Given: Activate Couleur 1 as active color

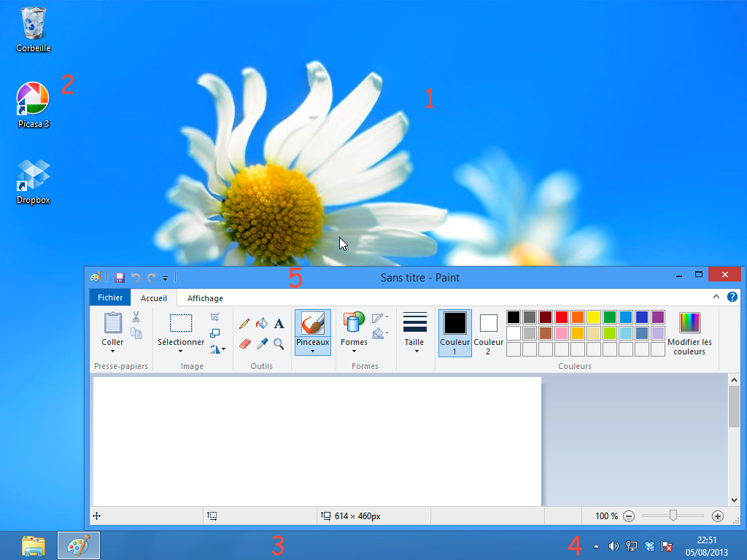Looking at the screenshot, I should coord(455,332).
